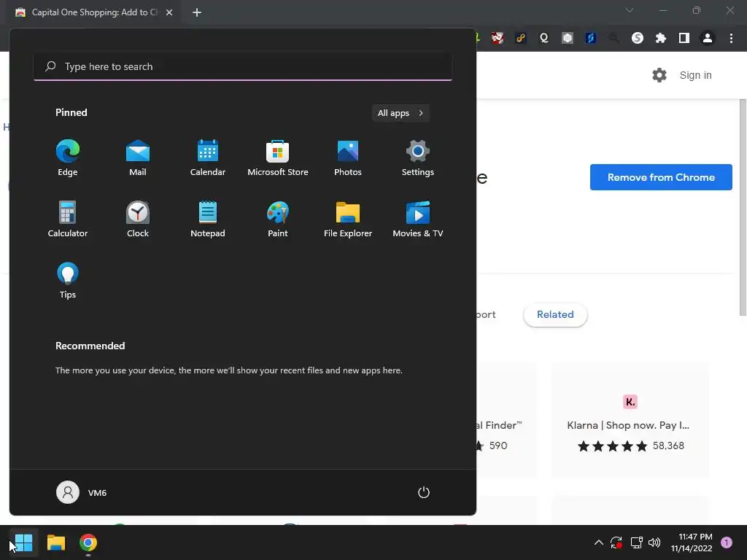
Task: Open the volume control in system tray
Action: 654,542
